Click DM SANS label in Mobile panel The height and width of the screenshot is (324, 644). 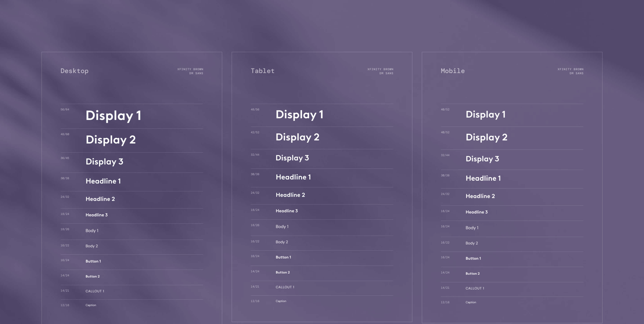point(576,73)
